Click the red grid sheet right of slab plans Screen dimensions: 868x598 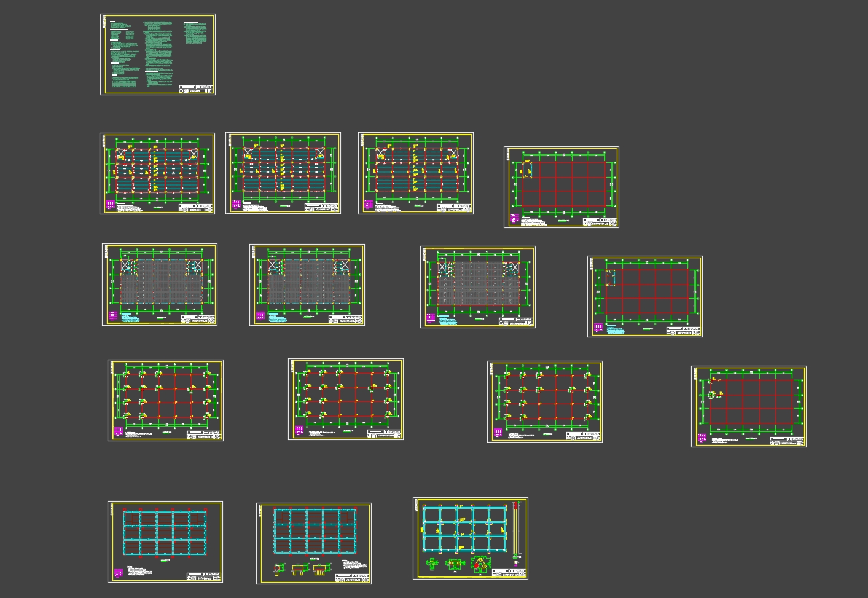coord(645,296)
